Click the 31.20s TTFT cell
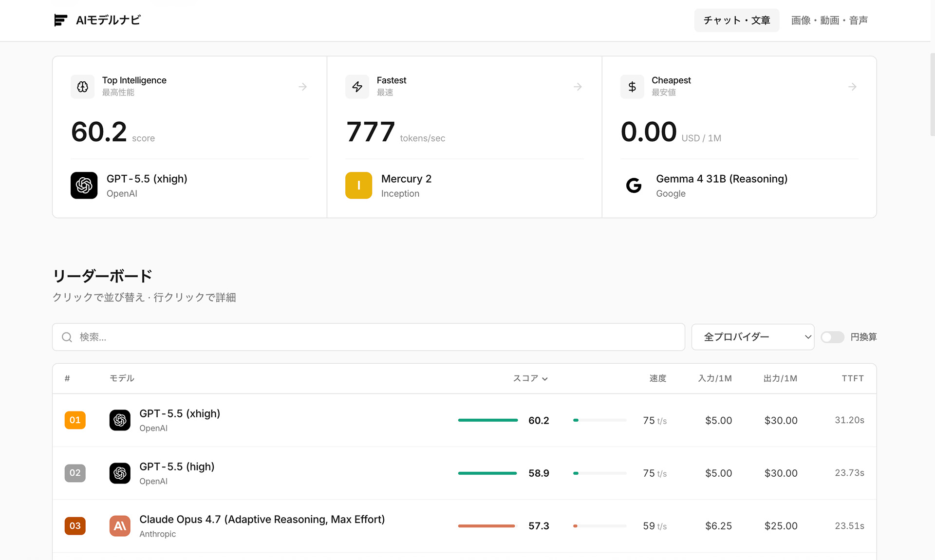Image resolution: width=935 pixels, height=560 pixels. coord(849,420)
